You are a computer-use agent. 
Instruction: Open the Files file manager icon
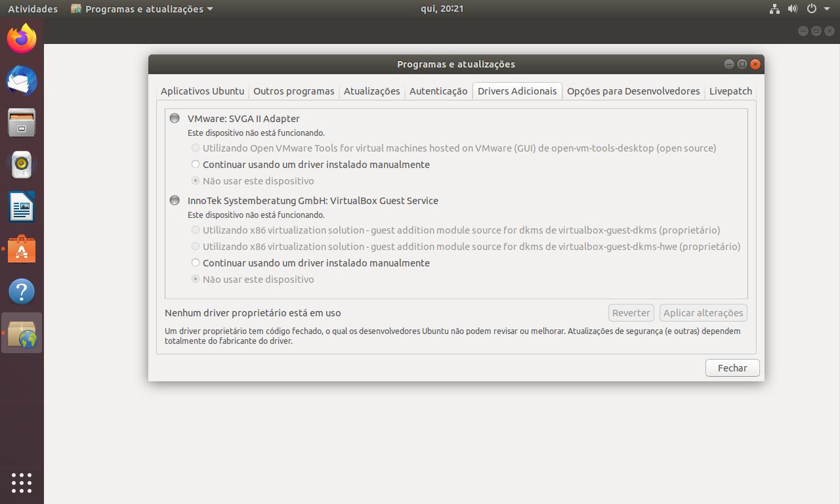point(22,123)
